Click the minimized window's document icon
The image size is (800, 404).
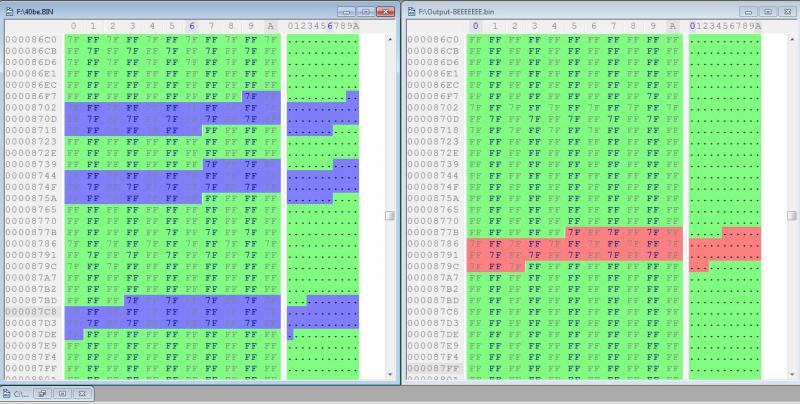click(8, 394)
